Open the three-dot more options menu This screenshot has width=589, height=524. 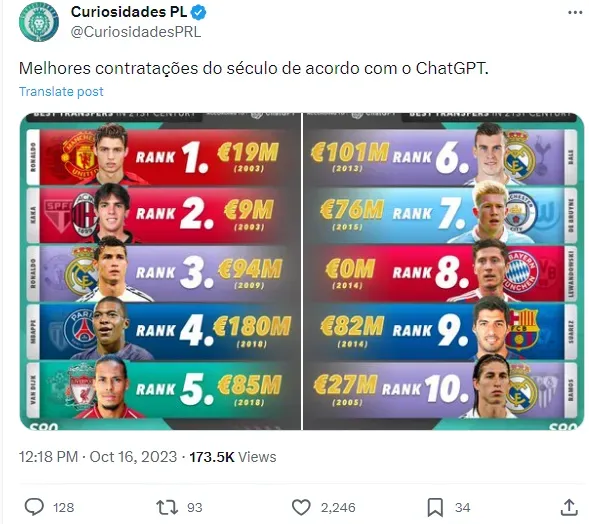[575, 13]
